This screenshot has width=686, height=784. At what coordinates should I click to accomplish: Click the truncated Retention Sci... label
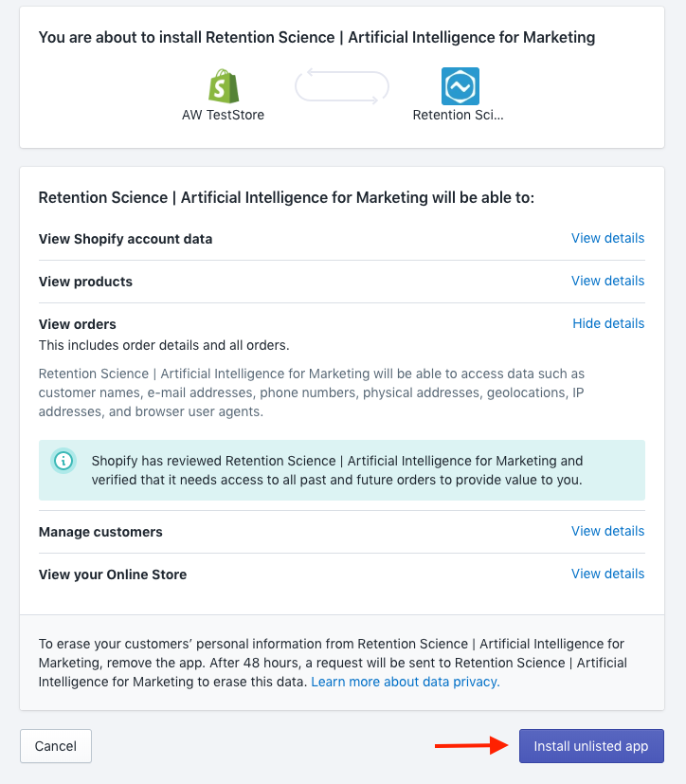459,115
